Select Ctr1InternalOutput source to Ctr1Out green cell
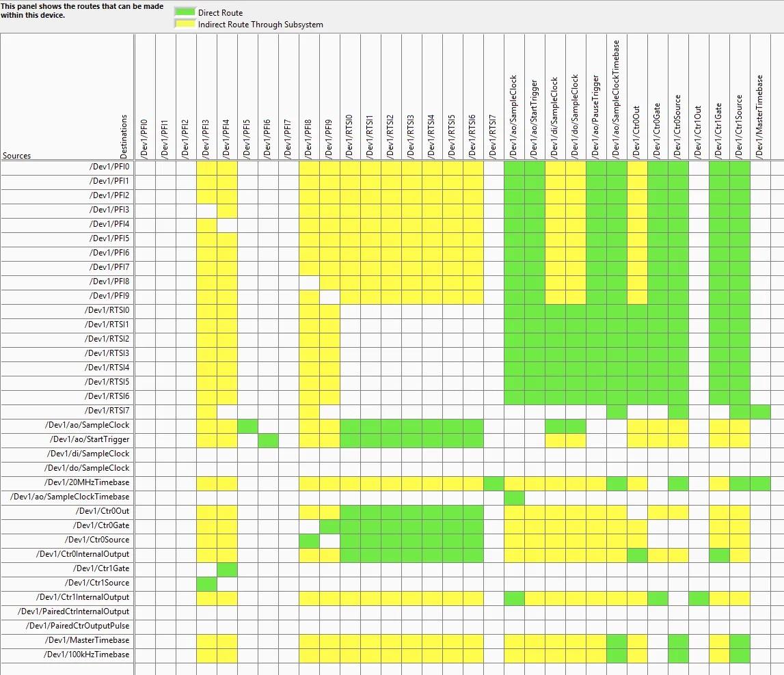 [x=699, y=597]
